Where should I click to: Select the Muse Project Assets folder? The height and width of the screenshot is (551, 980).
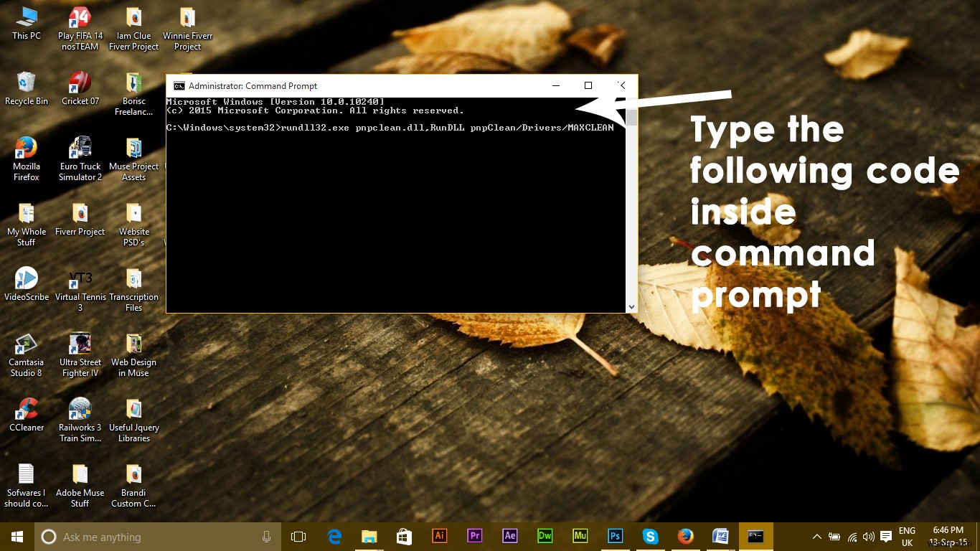point(134,159)
